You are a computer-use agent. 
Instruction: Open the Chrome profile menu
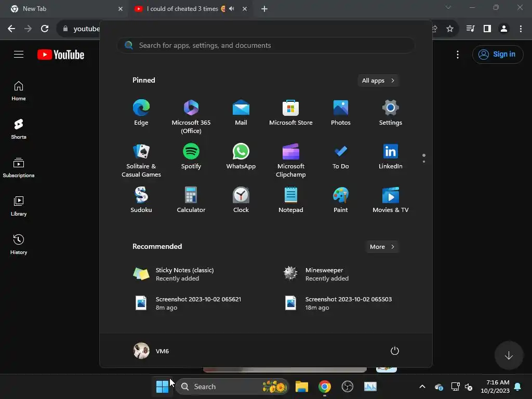[x=504, y=29]
